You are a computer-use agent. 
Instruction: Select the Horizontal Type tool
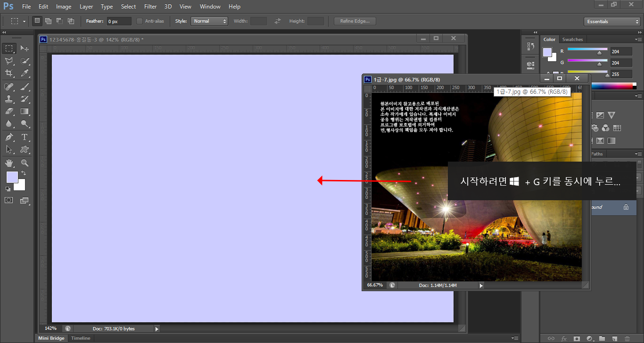(x=25, y=137)
